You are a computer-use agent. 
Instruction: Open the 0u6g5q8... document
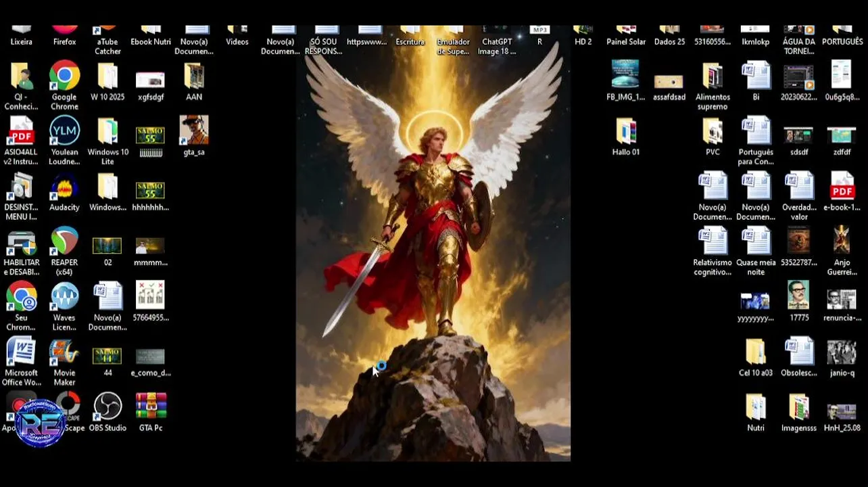click(x=842, y=75)
